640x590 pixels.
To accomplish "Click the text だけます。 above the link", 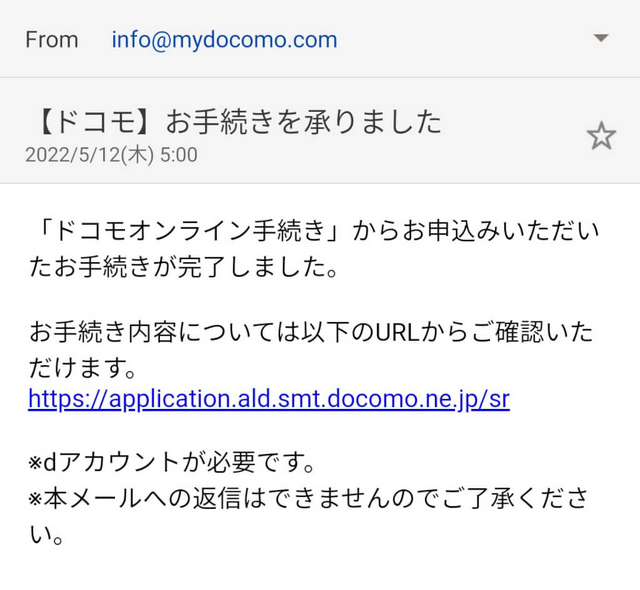I will 83,367.
